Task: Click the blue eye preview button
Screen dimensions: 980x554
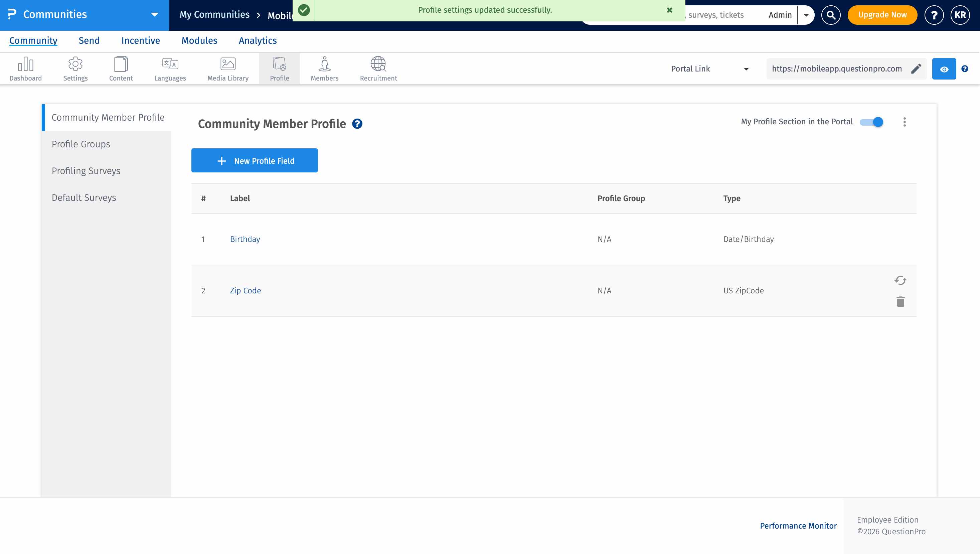Action: [x=944, y=69]
